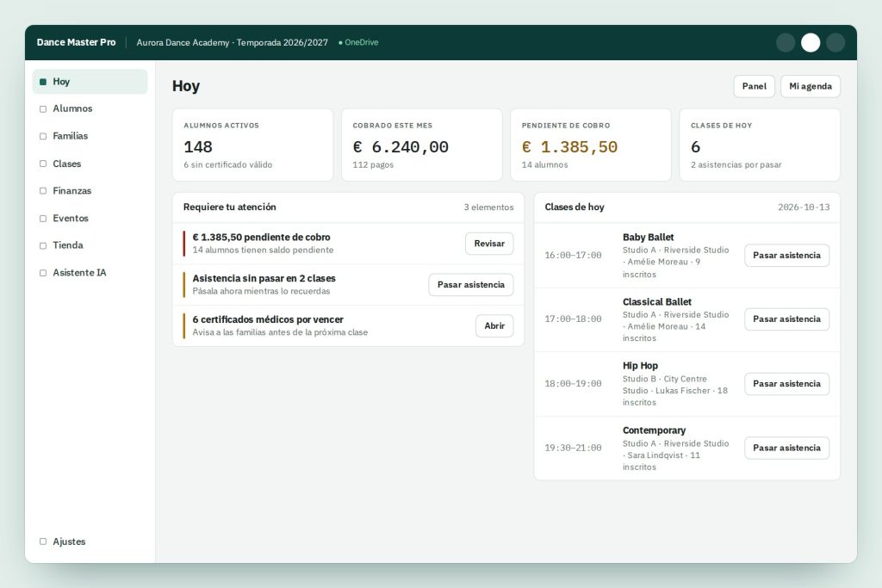Click the first dark circle in header
This screenshot has width=882, height=588.
pos(786,43)
